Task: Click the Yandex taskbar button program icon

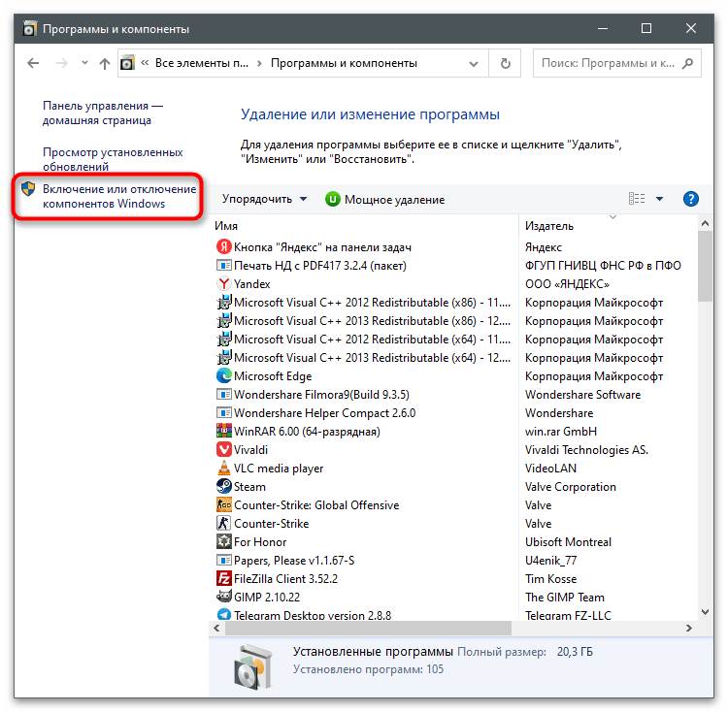Action: pyautogui.click(x=224, y=246)
